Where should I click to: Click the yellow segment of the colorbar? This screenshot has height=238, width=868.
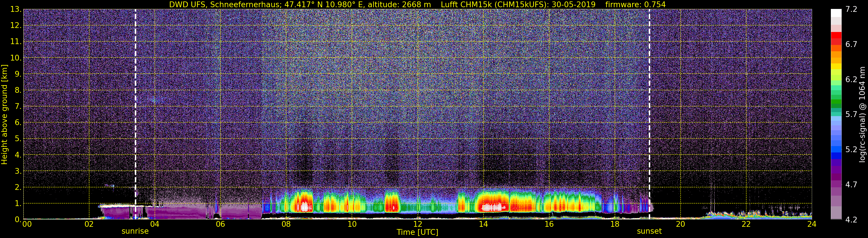836,67
